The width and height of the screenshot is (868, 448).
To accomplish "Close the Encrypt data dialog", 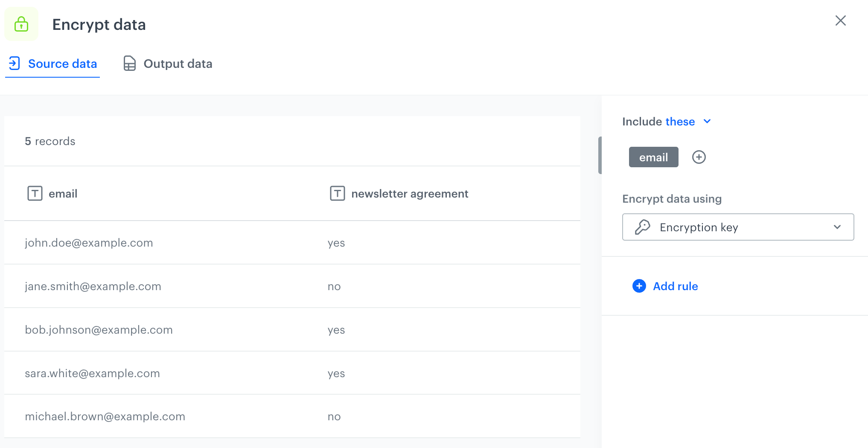I will 840,20.
